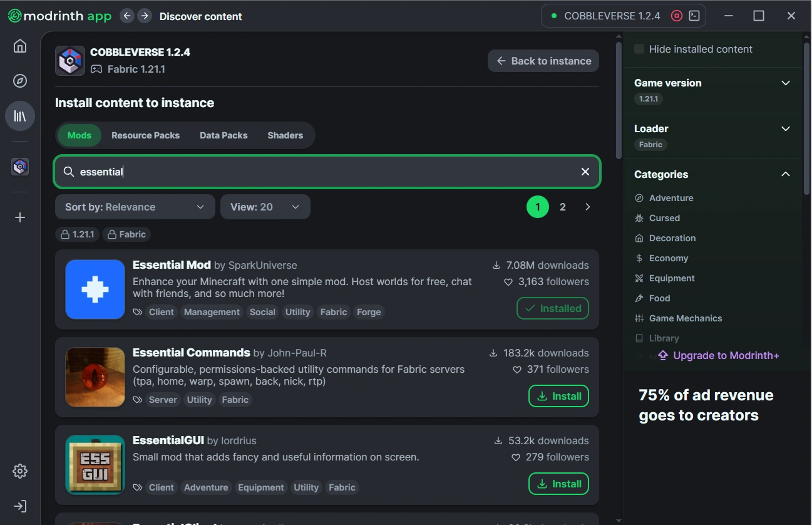The height and width of the screenshot is (525, 812).
Task: Click the sign-in icon at sidebar bottom
Action: (x=20, y=506)
